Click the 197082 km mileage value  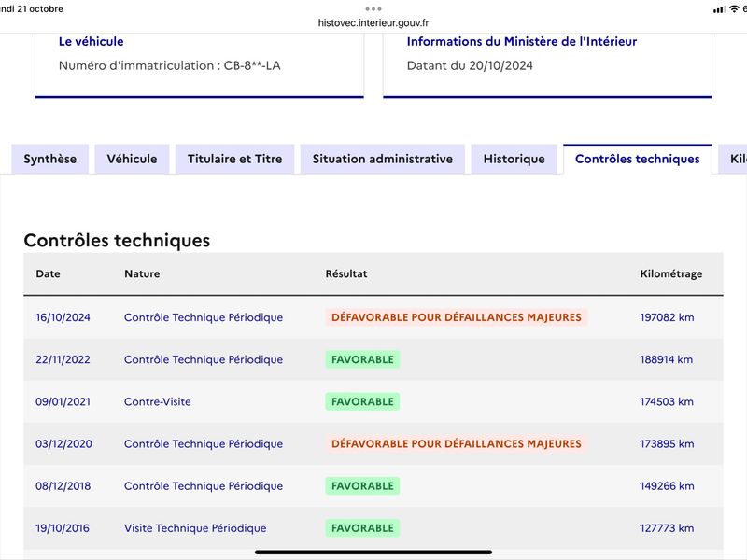tap(667, 317)
